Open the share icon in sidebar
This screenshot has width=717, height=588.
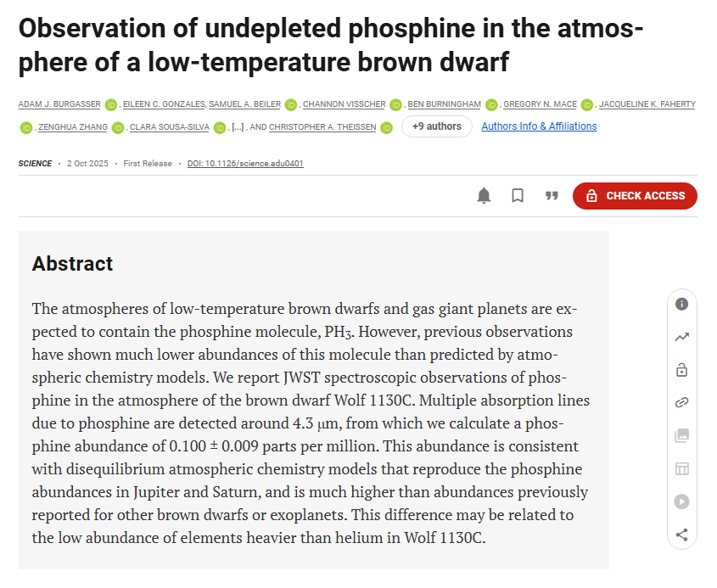(681, 535)
